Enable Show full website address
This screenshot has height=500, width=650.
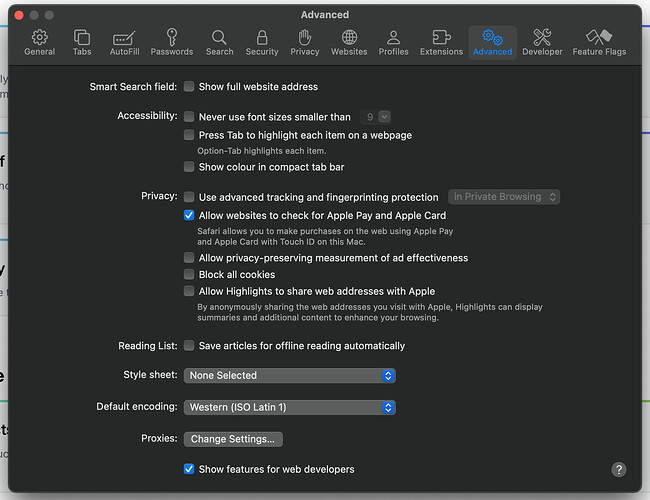tap(189, 87)
